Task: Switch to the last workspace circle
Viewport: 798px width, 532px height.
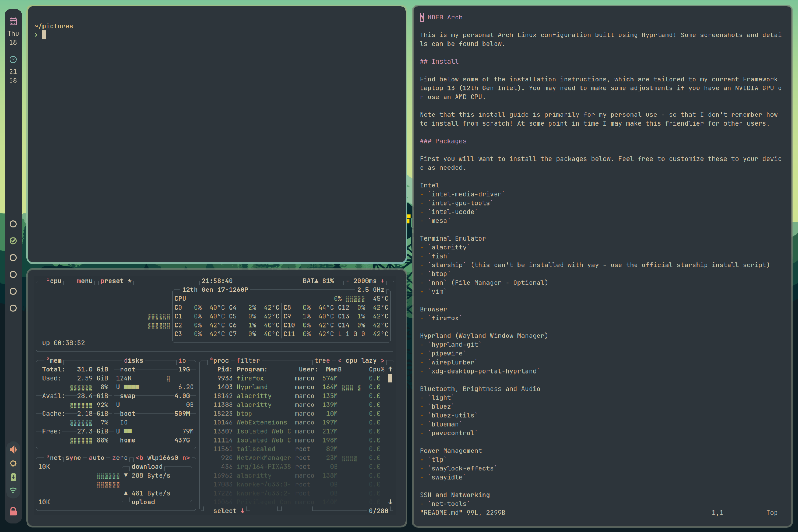Action: (x=13, y=308)
